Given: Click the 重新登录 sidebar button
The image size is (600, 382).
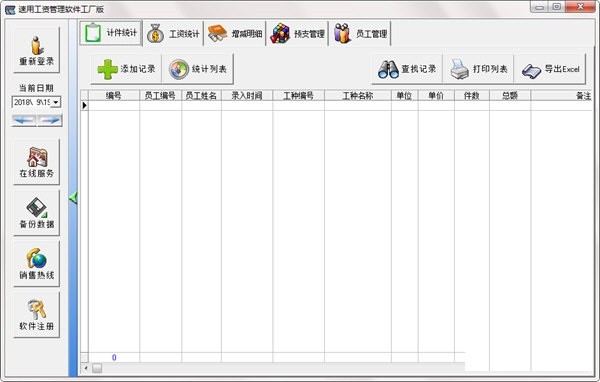Looking at the screenshot, I should 37,50.
